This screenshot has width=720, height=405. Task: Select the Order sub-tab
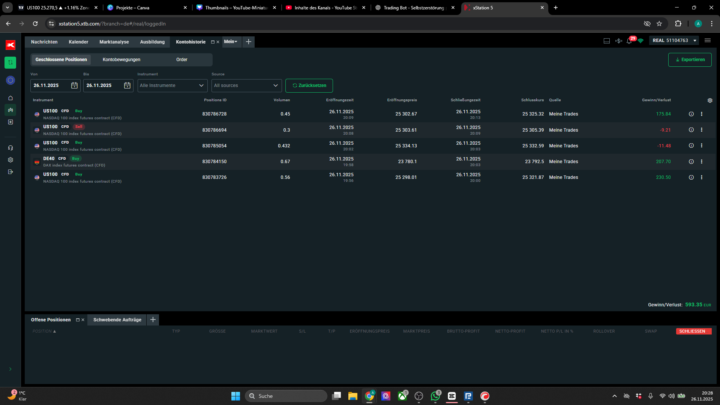point(181,60)
